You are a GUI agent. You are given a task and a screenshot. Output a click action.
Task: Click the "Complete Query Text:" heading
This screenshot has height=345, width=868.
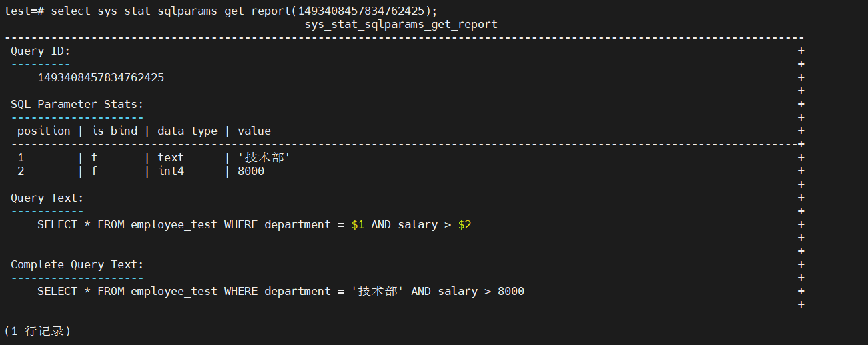(x=77, y=264)
